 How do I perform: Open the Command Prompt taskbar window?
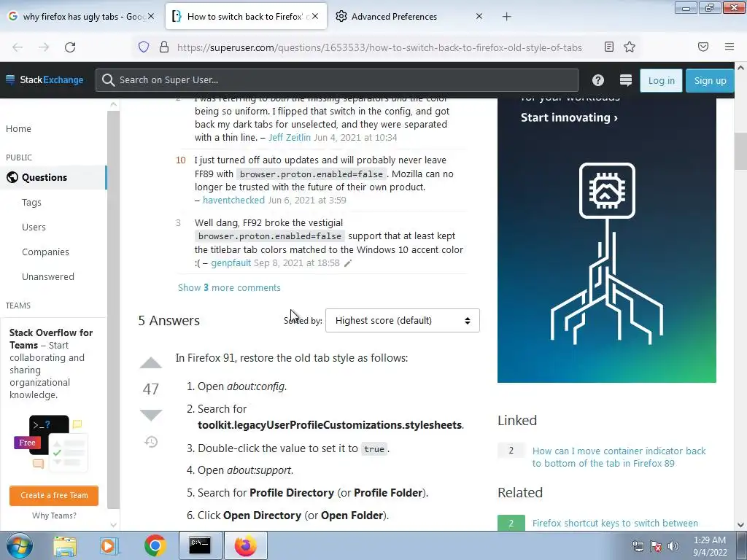pyautogui.click(x=200, y=545)
